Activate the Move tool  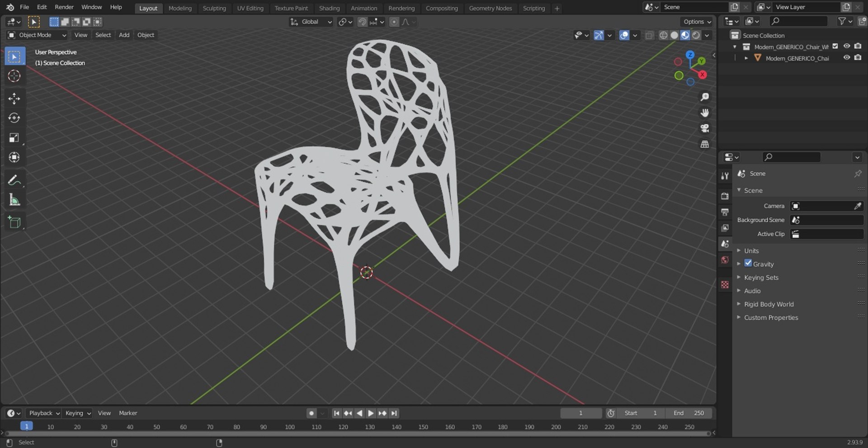pyautogui.click(x=14, y=99)
